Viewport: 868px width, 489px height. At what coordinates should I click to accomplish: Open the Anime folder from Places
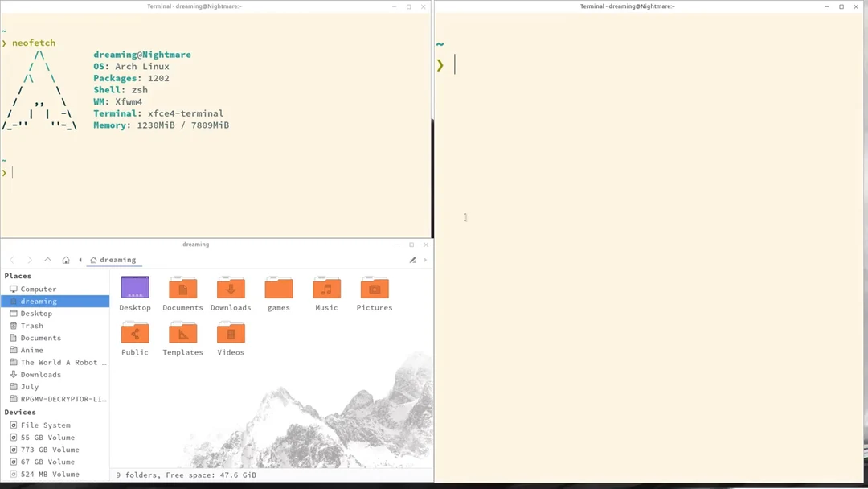[32, 350]
